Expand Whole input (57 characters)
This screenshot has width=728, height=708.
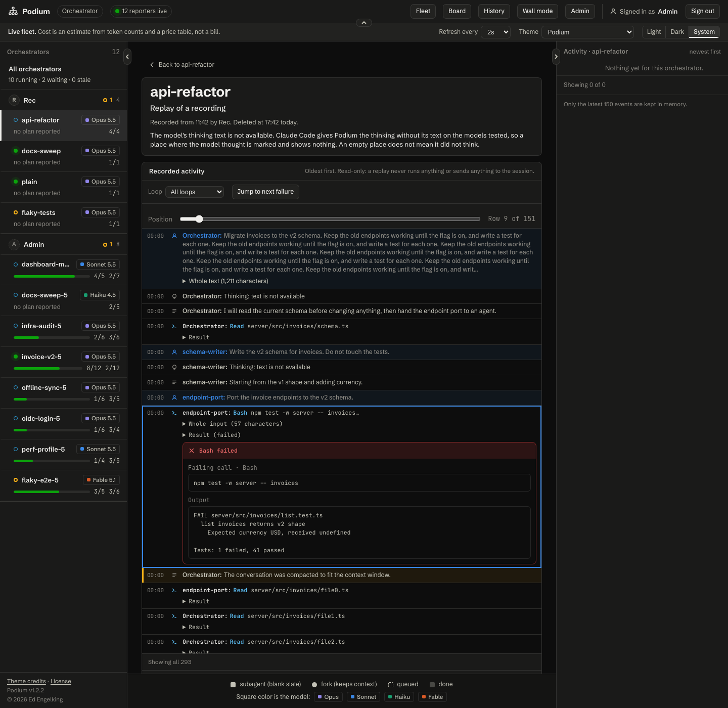(x=233, y=424)
